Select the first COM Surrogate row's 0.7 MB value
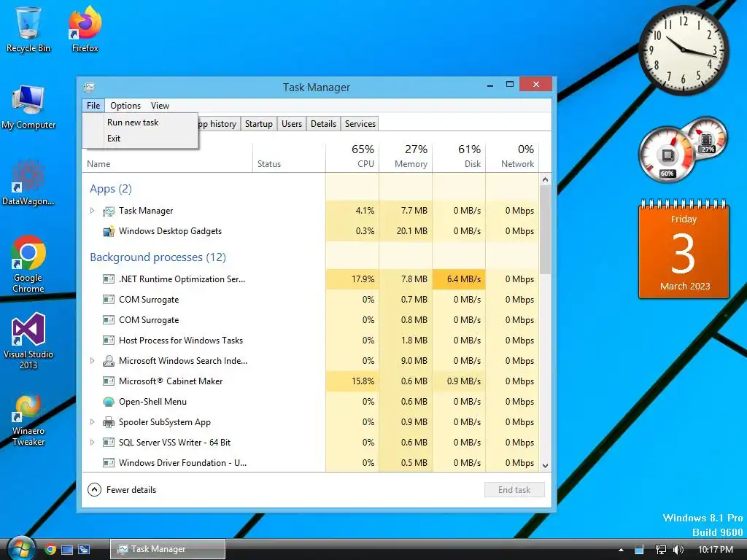The height and width of the screenshot is (560, 747). pos(414,300)
